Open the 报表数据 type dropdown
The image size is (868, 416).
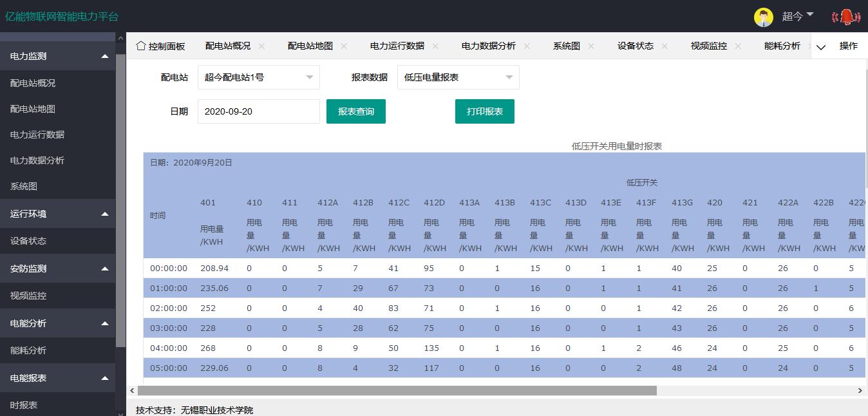458,77
